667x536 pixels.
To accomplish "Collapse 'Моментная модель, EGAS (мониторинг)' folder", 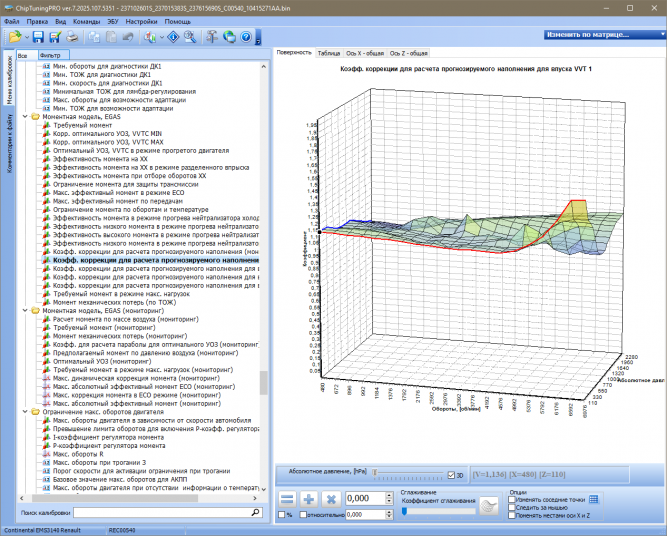I will (x=25, y=311).
